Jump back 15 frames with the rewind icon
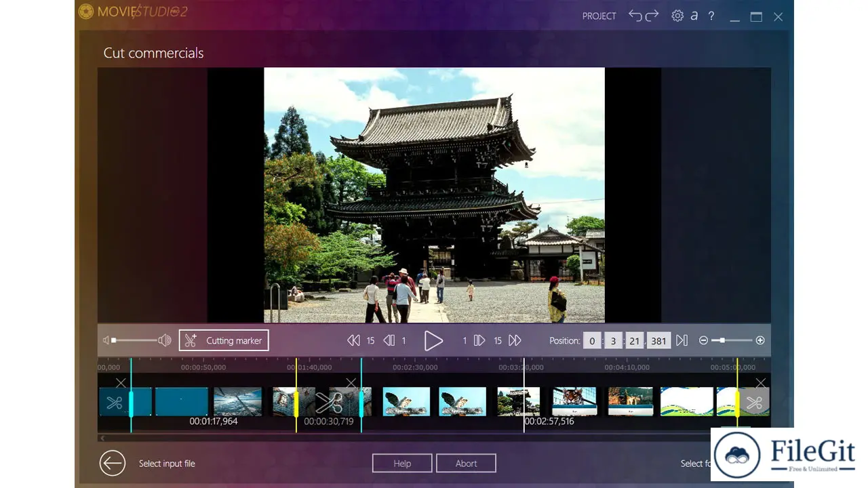 coord(353,340)
